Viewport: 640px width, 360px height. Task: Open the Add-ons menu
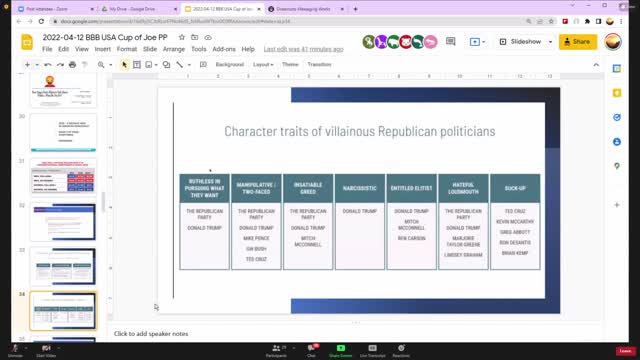[224, 49]
